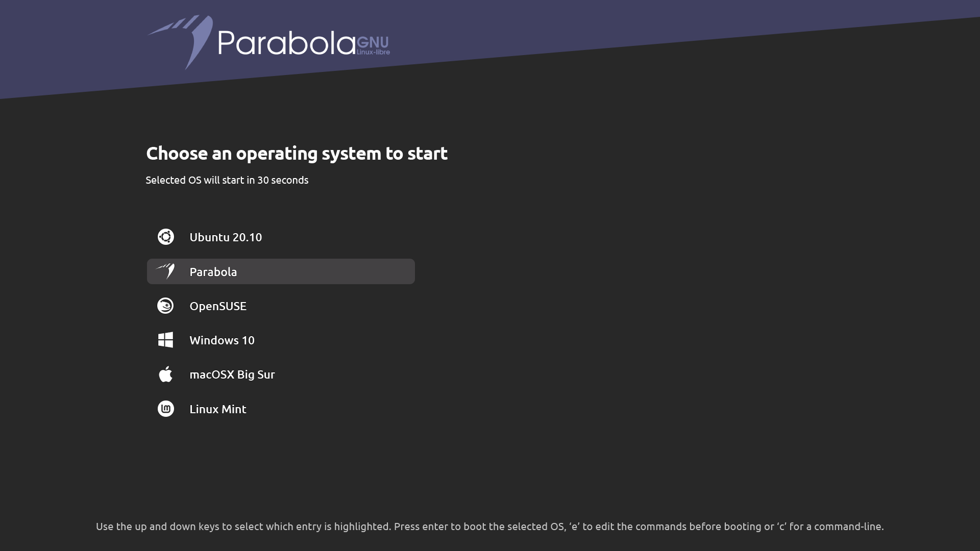Select the highlighted Parabola entry
The image size is (980, 551).
[x=281, y=271]
